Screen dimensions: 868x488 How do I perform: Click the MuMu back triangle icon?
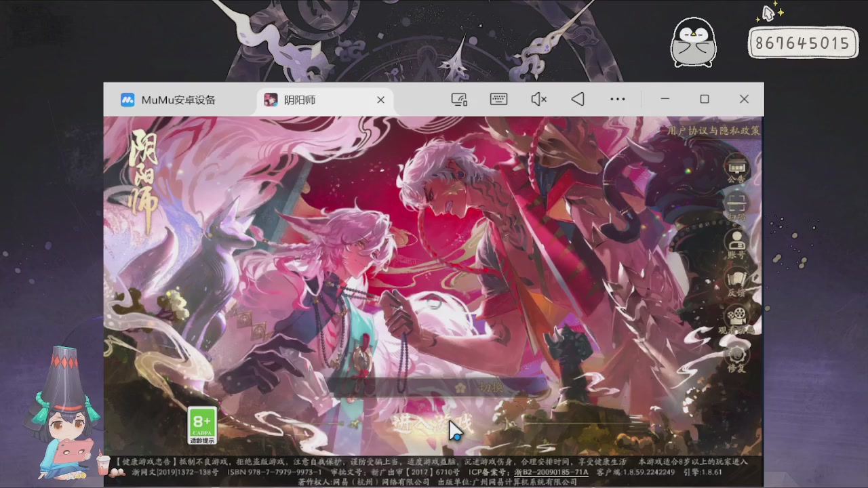pyautogui.click(x=578, y=100)
